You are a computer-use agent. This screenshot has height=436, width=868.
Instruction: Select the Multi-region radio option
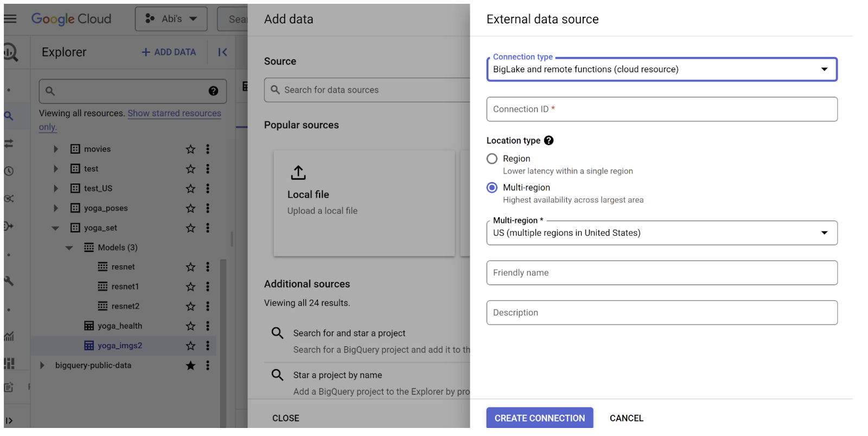tap(492, 187)
